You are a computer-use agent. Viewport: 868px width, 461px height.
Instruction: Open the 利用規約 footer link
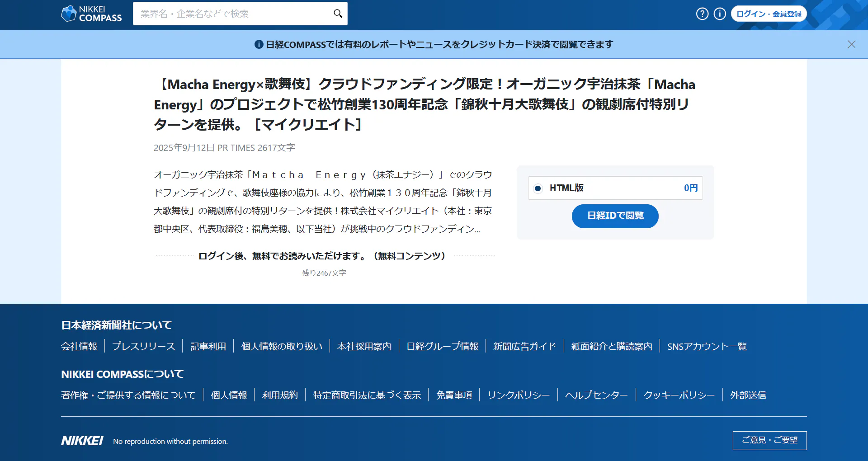tap(280, 395)
